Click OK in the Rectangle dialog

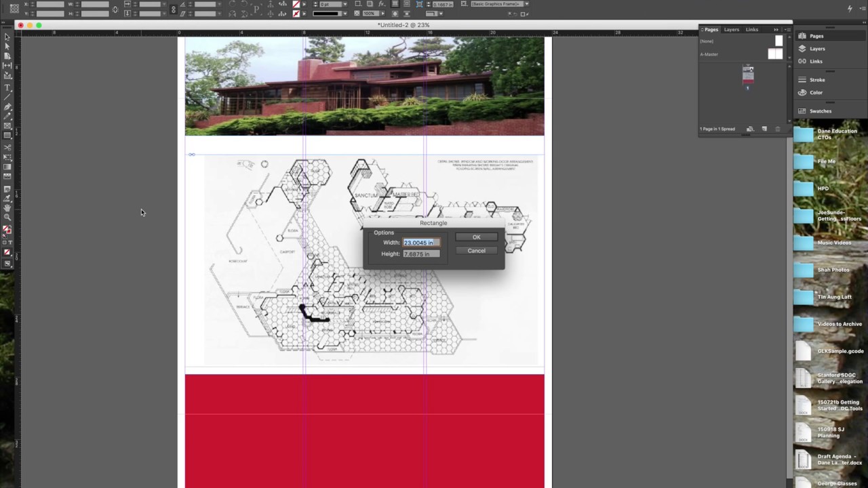[476, 237]
